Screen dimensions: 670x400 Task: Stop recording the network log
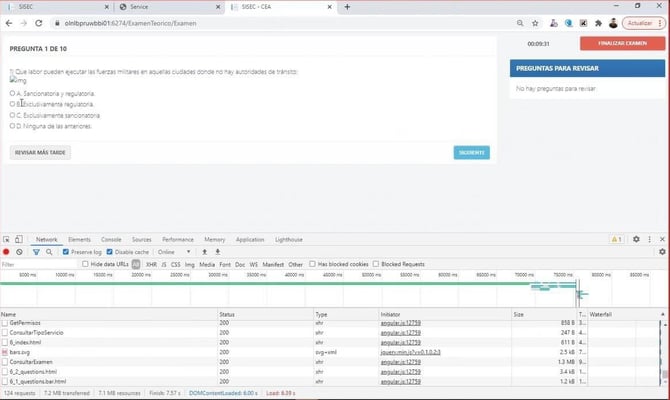click(6, 252)
